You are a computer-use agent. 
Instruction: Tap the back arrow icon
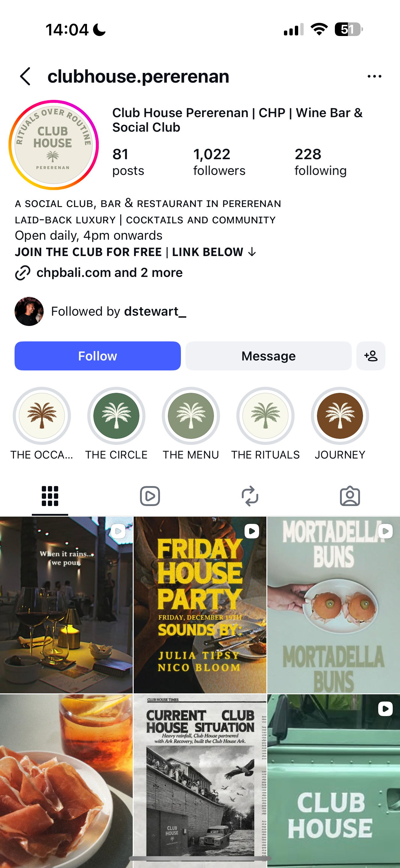pyautogui.click(x=25, y=76)
